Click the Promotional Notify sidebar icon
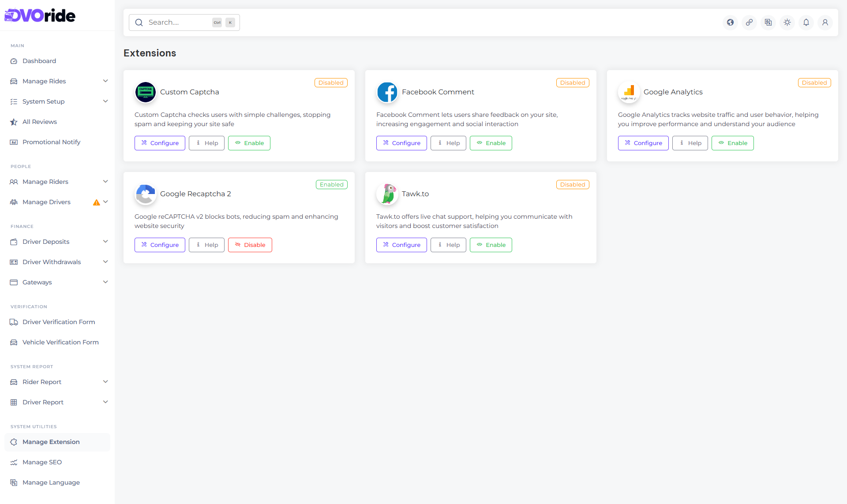Image resolution: width=847 pixels, height=504 pixels. click(x=14, y=142)
